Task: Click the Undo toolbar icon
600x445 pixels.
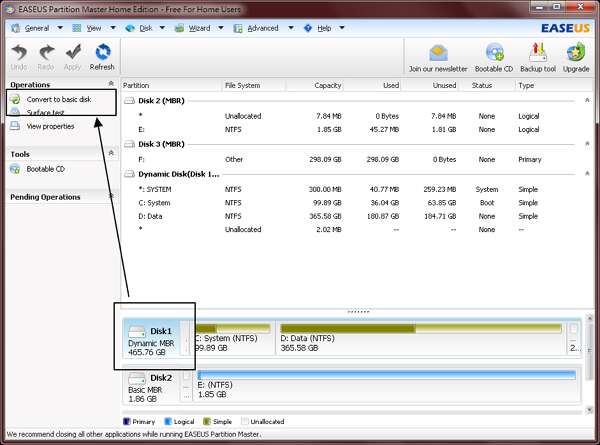Action: coord(18,54)
